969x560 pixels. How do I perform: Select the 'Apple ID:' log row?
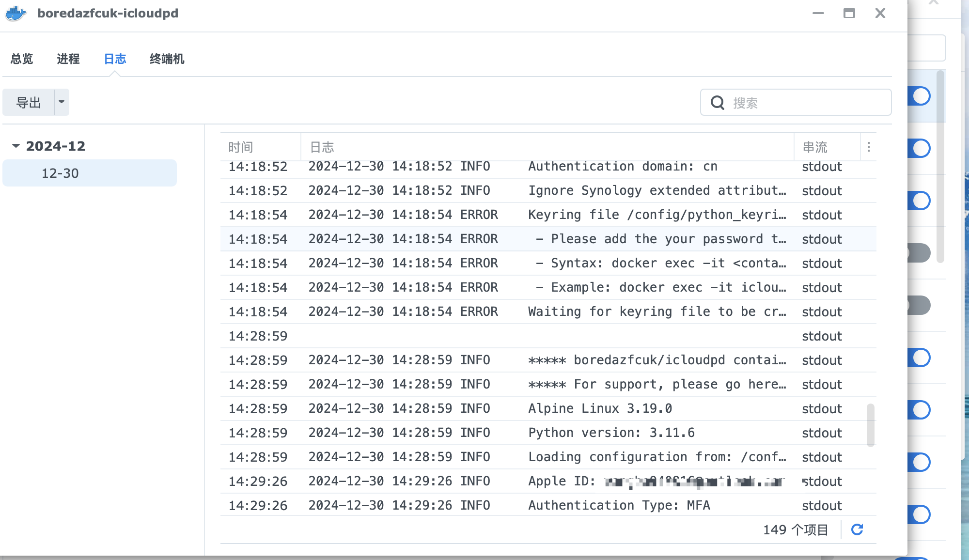pos(548,481)
